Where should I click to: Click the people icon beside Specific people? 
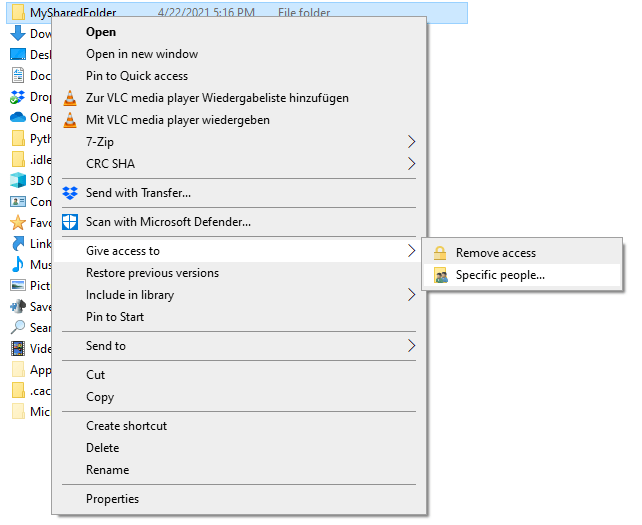pos(440,275)
